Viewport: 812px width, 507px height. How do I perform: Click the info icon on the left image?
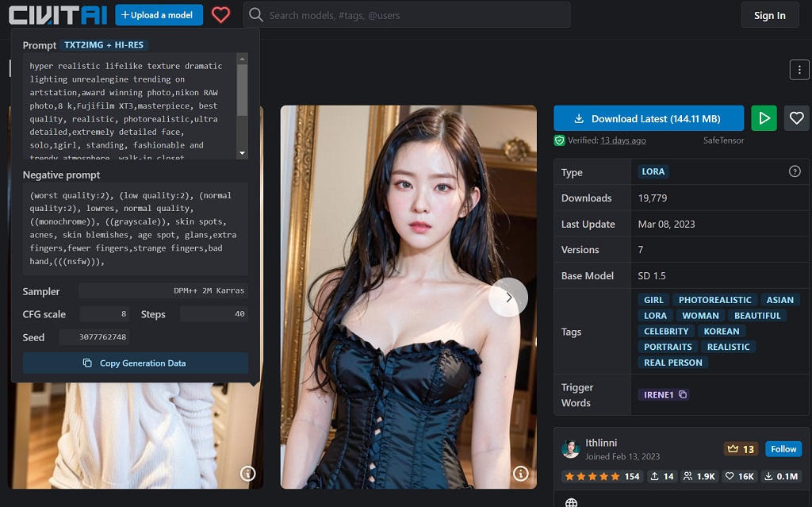[x=248, y=474]
